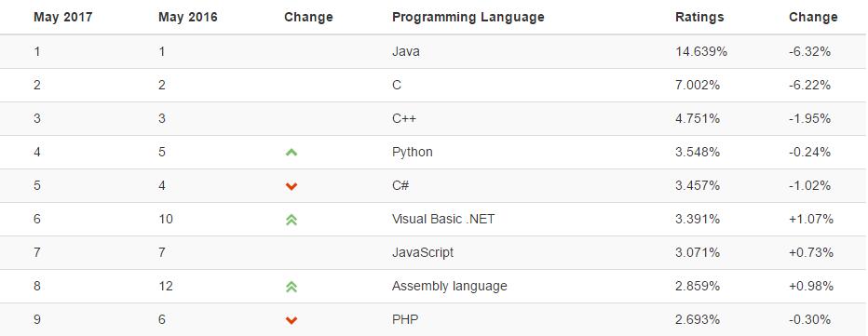
Task: Select the rating value "2.859%"
Action: coord(698,286)
